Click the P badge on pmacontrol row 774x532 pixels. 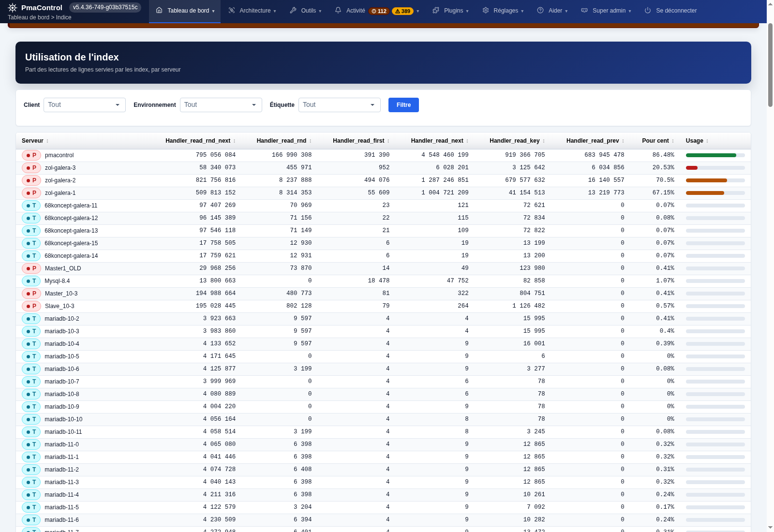31,155
